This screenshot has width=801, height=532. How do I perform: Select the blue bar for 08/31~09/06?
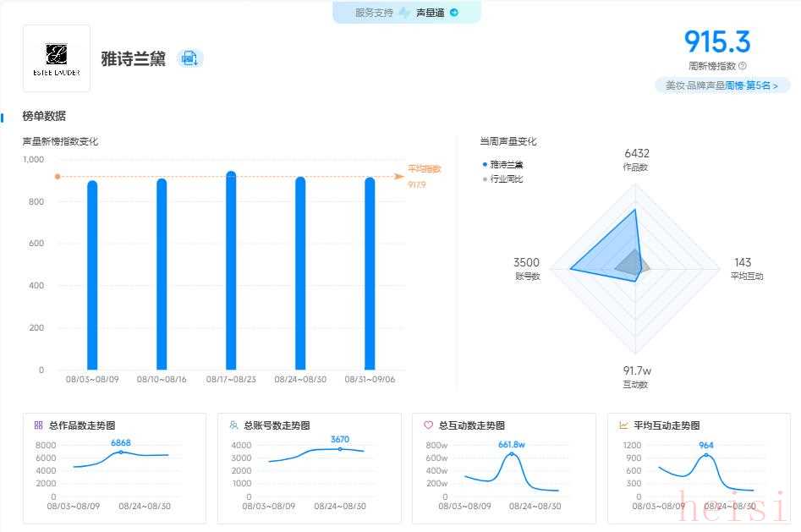pyautogui.click(x=370, y=273)
